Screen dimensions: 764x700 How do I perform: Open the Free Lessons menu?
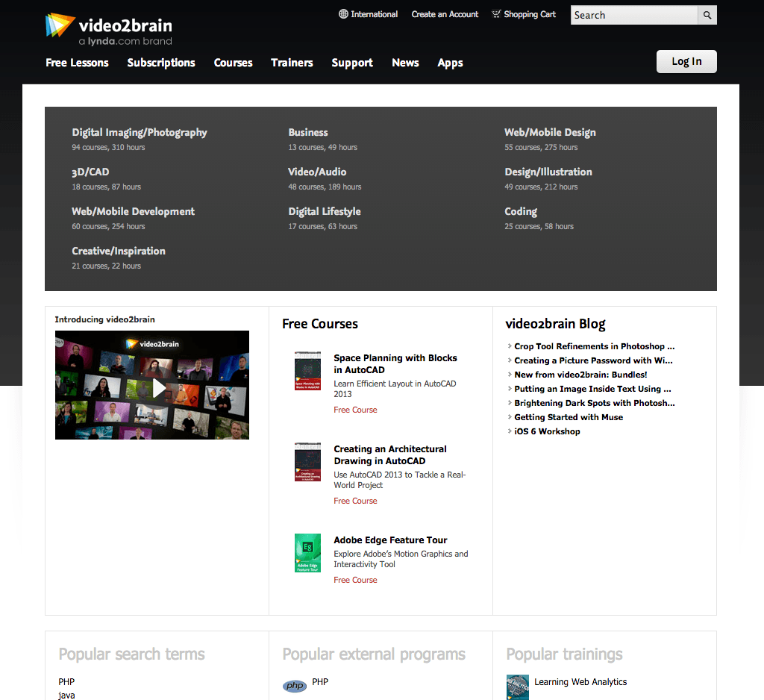(x=77, y=63)
